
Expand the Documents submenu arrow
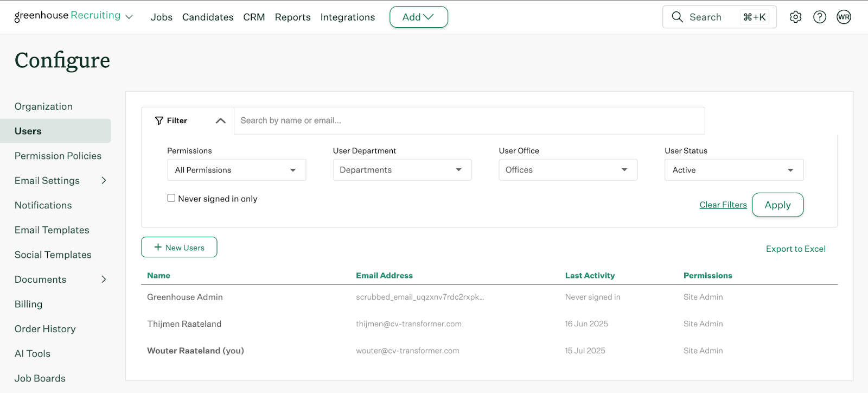click(x=104, y=279)
